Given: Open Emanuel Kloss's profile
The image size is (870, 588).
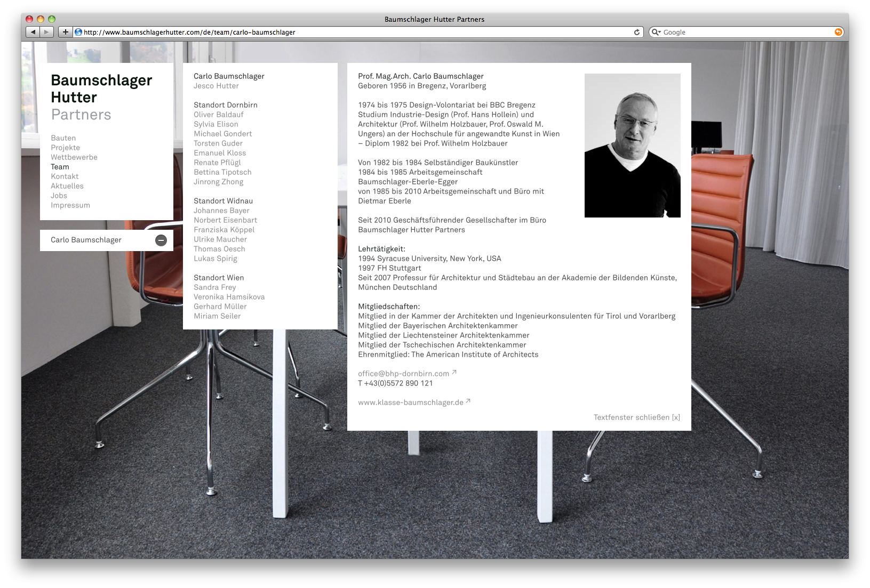Looking at the screenshot, I should coord(220,153).
